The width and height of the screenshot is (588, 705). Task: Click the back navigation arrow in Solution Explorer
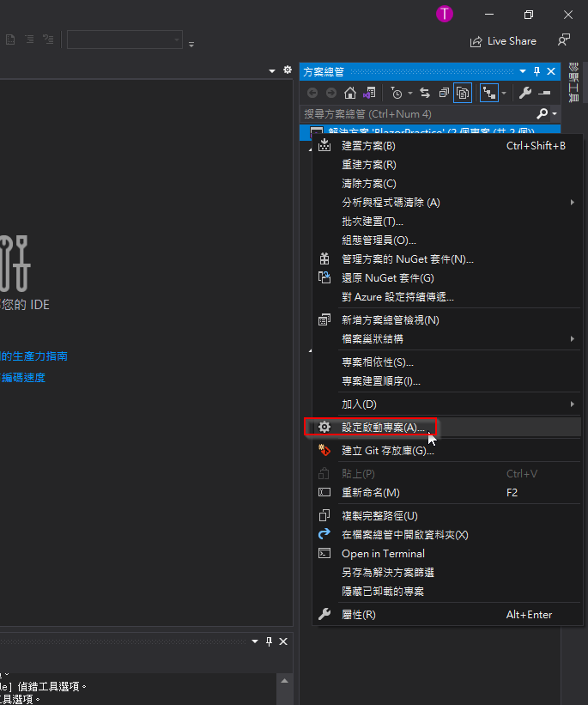pos(312,93)
